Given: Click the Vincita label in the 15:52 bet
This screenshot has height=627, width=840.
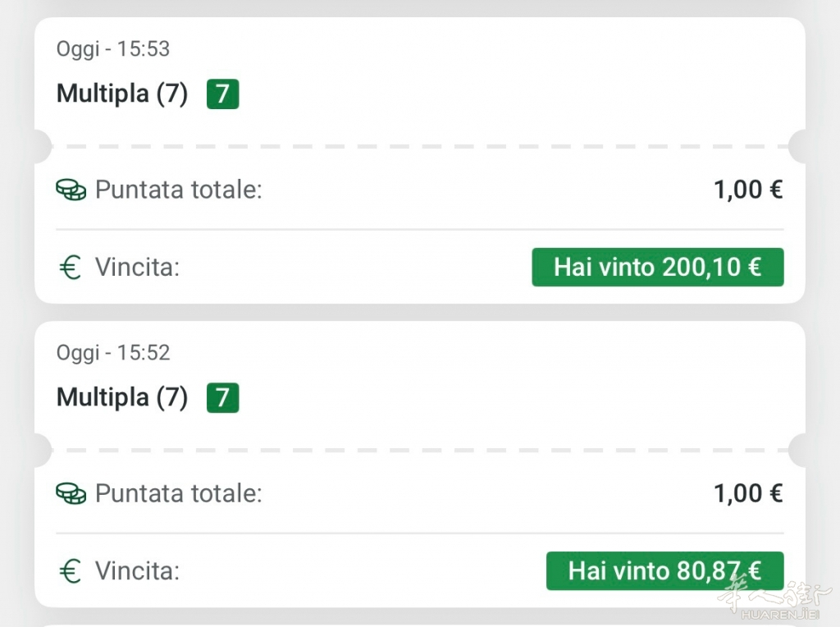Looking at the screenshot, I should click(x=137, y=571).
